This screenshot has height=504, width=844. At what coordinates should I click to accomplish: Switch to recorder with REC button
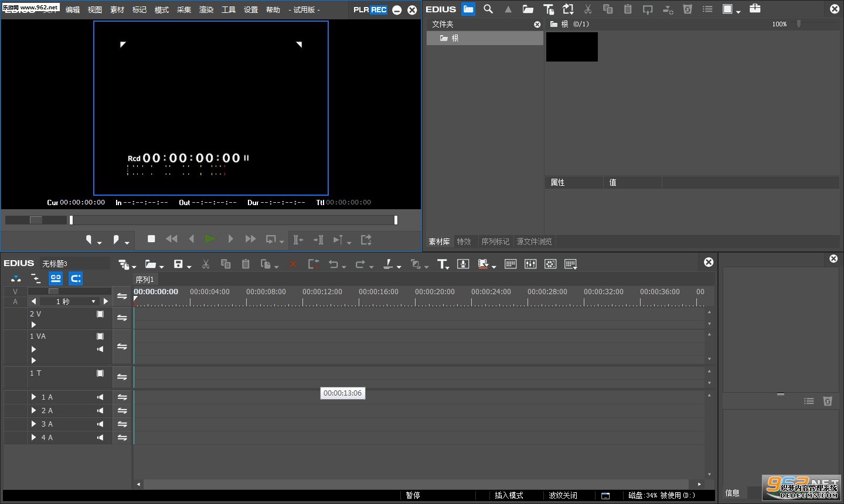pyautogui.click(x=379, y=9)
